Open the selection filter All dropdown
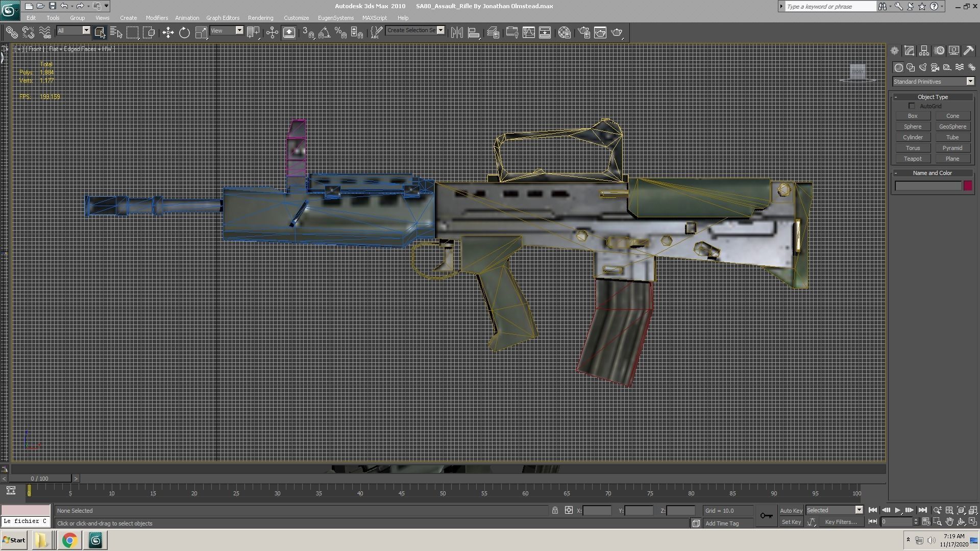980x551 pixels. click(x=73, y=31)
